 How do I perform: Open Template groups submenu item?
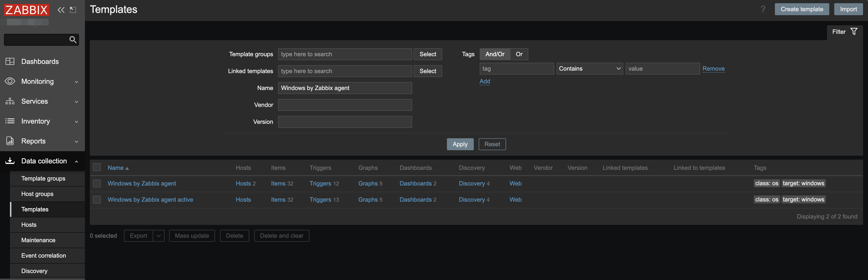pyautogui.click(x=47, y=179)
